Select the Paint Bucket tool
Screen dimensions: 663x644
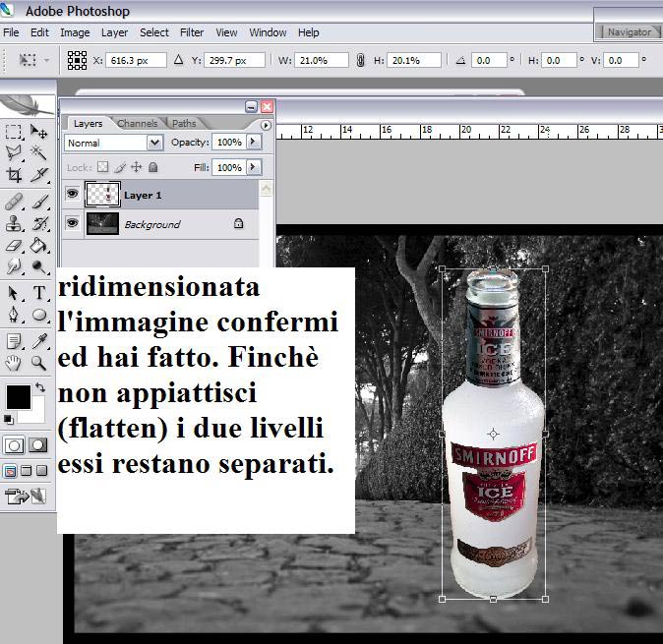(38, 245)
